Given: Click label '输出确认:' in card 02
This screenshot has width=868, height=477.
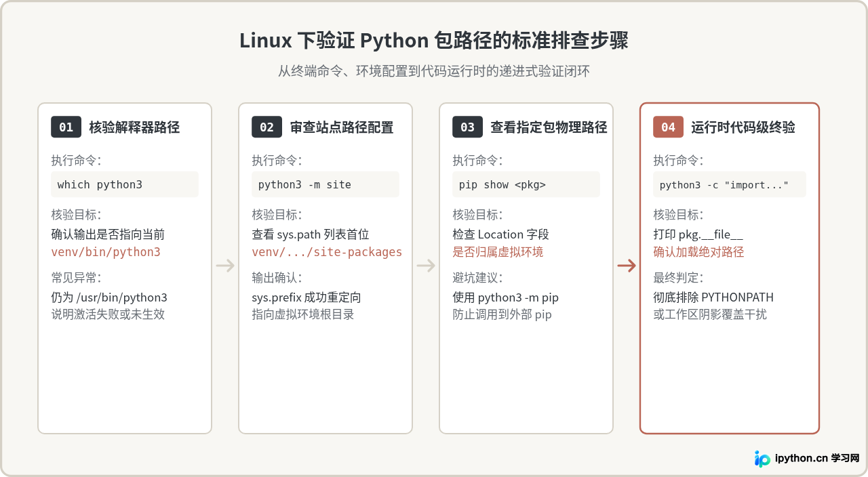Looking at the screenshot, I should 277,278.
